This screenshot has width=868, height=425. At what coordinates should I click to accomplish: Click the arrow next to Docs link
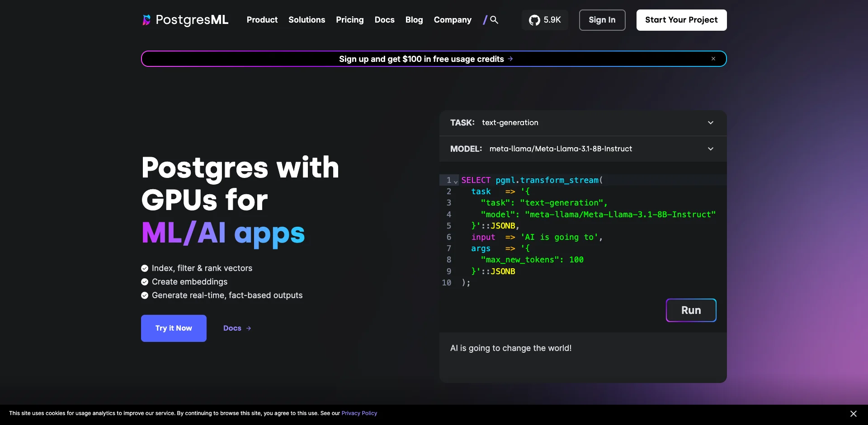(249, 328)
